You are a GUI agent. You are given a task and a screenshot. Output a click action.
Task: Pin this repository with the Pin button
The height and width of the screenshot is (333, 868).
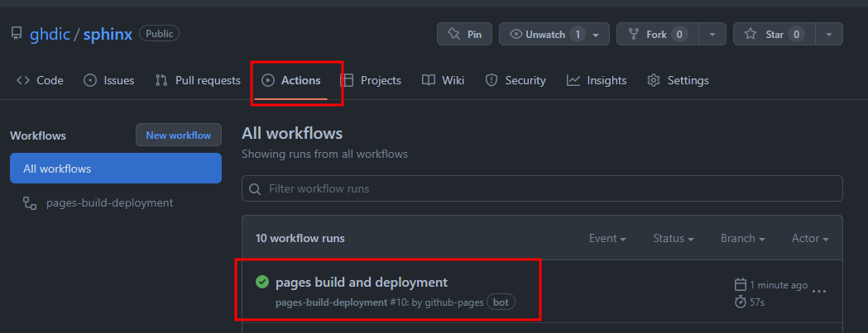tap(464, 35)
